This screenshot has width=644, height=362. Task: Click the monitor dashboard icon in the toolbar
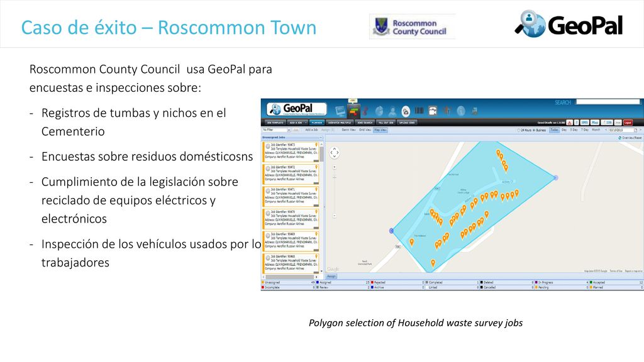tap(340, 111)
